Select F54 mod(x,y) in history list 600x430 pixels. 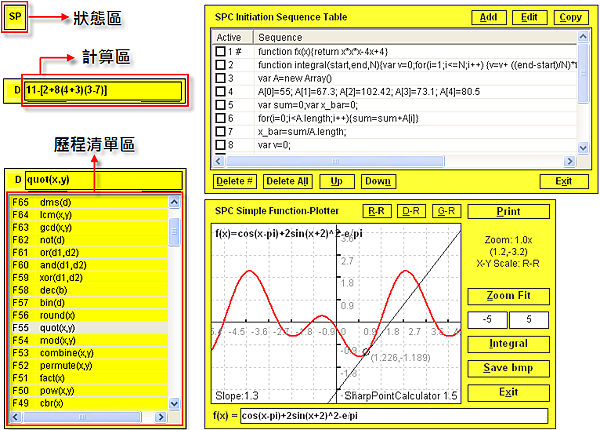point(89,340)
